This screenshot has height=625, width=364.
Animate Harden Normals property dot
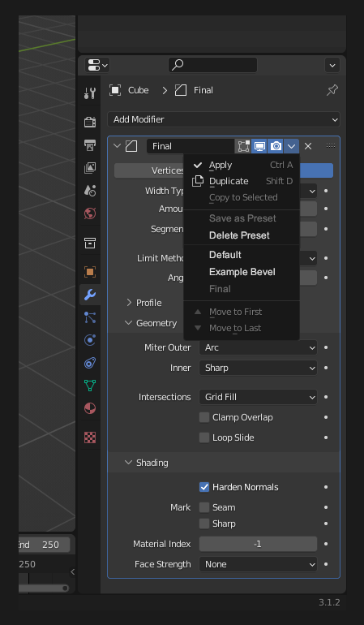(x=326, y=487)
